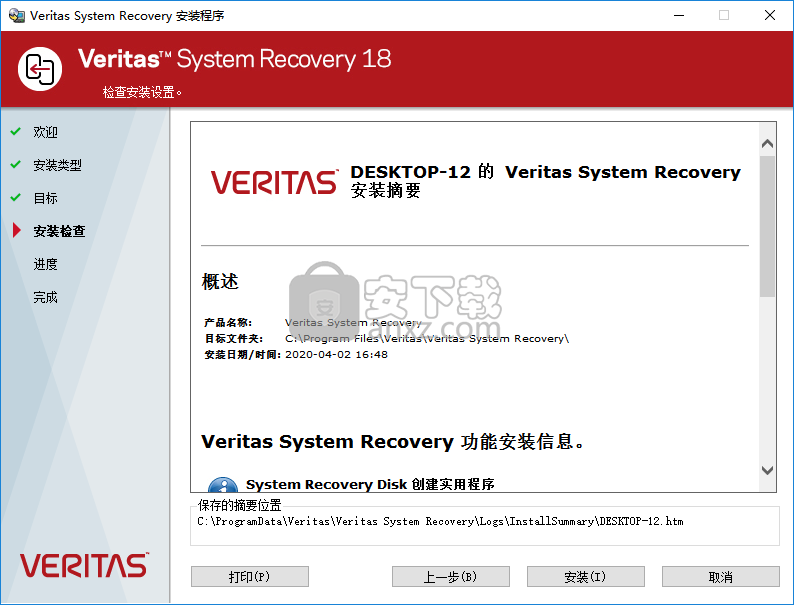Select the 目标 step in sidebar
Screen dimensions: 794x605
pyautogui.click(x=46, y=198)
